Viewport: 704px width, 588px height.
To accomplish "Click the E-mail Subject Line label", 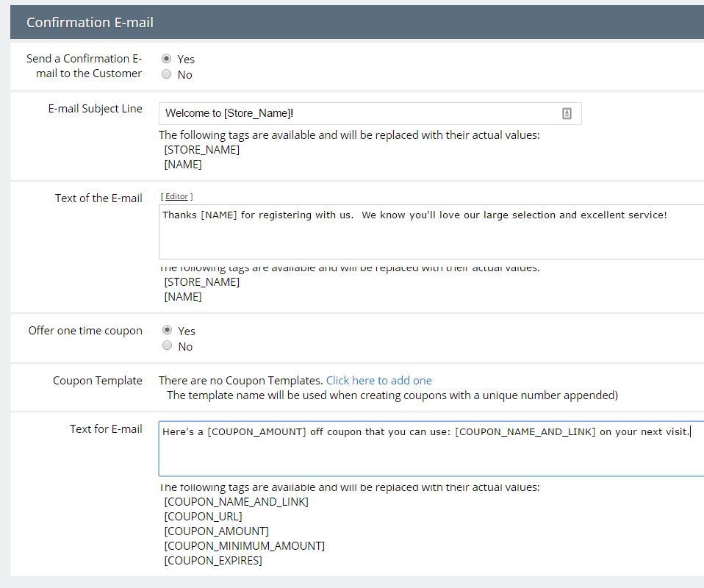I will coord(96,109).
